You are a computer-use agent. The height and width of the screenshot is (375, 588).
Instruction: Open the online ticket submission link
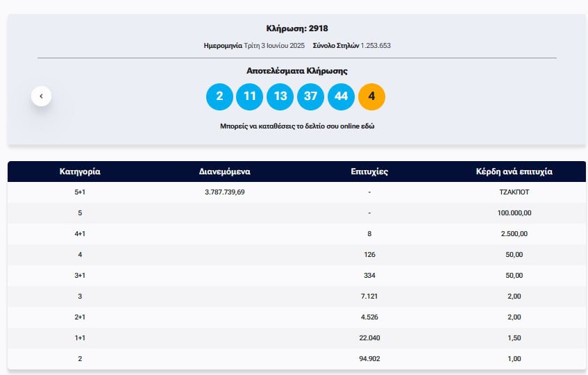pos(297,126)
